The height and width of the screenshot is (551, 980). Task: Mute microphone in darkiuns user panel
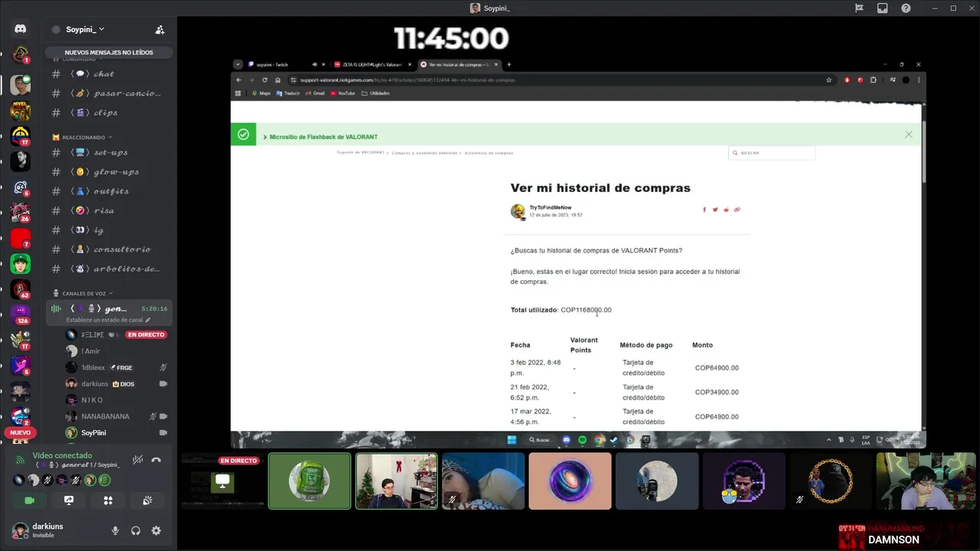pyautogui.click(x=116, y=530)
